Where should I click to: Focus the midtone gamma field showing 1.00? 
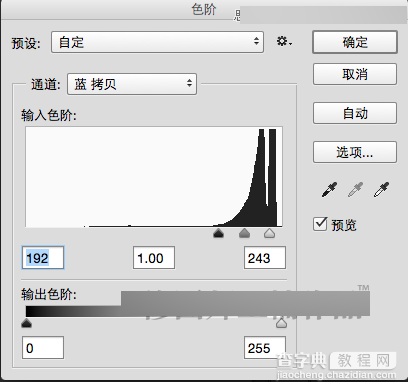154,258
